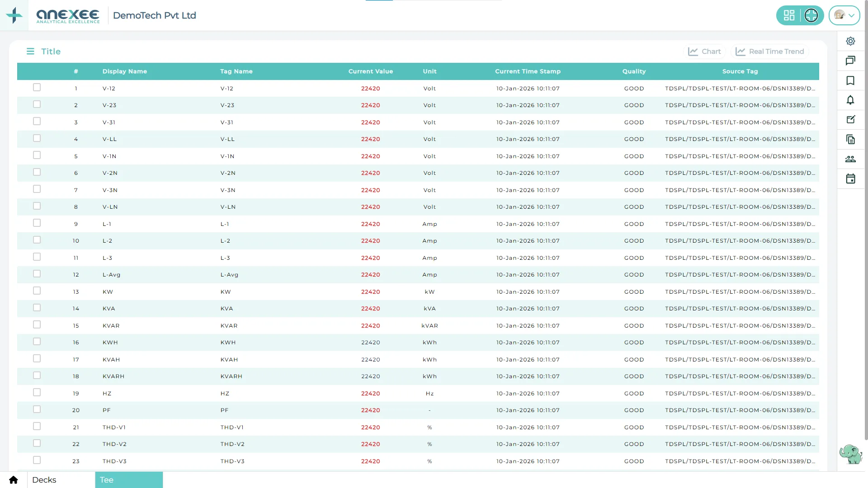This screenshot has width=868, height=488.
Task: Open the hamburger menu beside Title
Action: tap(30, 51)
